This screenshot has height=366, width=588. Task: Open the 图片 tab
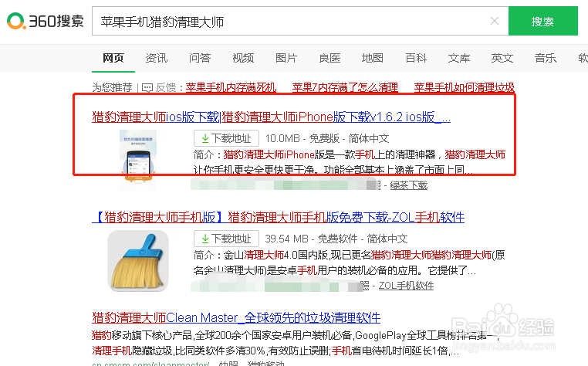(286, 58)
